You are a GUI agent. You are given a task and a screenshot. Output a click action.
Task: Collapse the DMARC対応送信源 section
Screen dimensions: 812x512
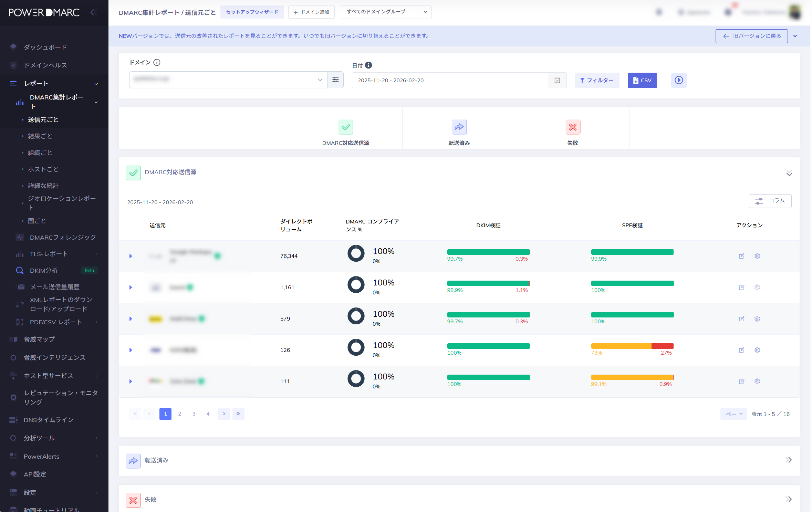pyautogui.click(x=790, y=173)
